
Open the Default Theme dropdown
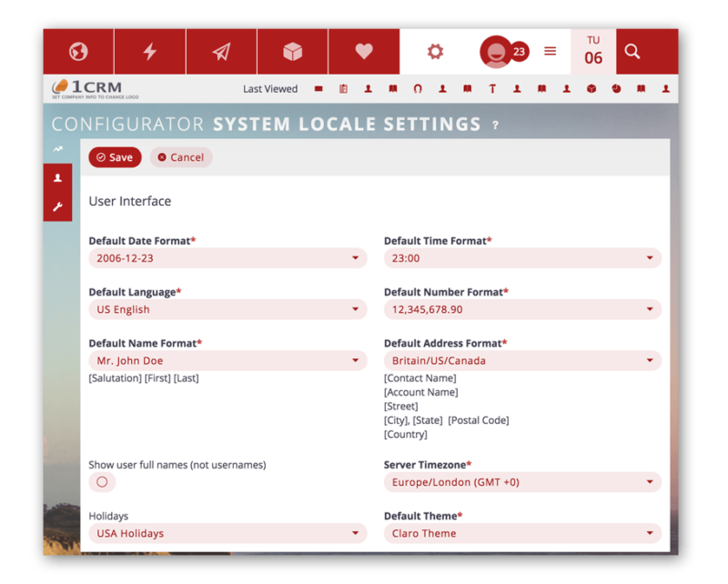click(x=522, y=533)
